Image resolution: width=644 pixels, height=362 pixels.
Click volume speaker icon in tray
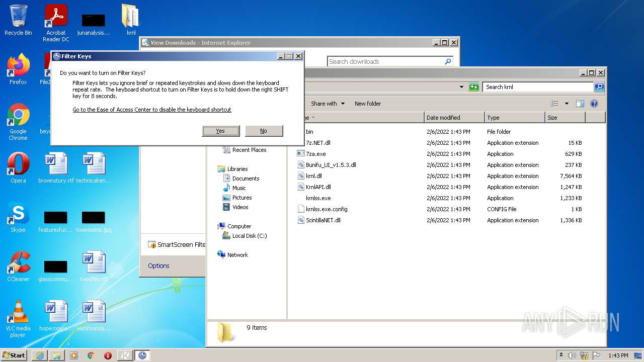coord(572,355)
